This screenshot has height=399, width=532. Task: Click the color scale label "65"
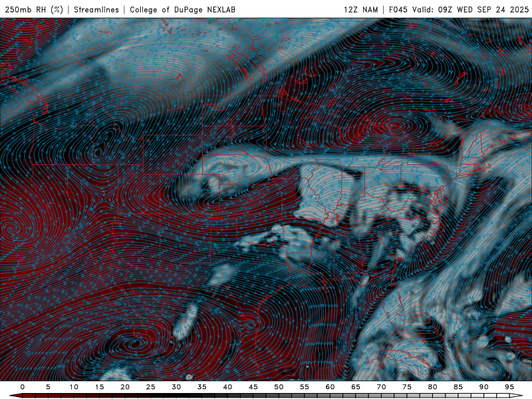356,387
